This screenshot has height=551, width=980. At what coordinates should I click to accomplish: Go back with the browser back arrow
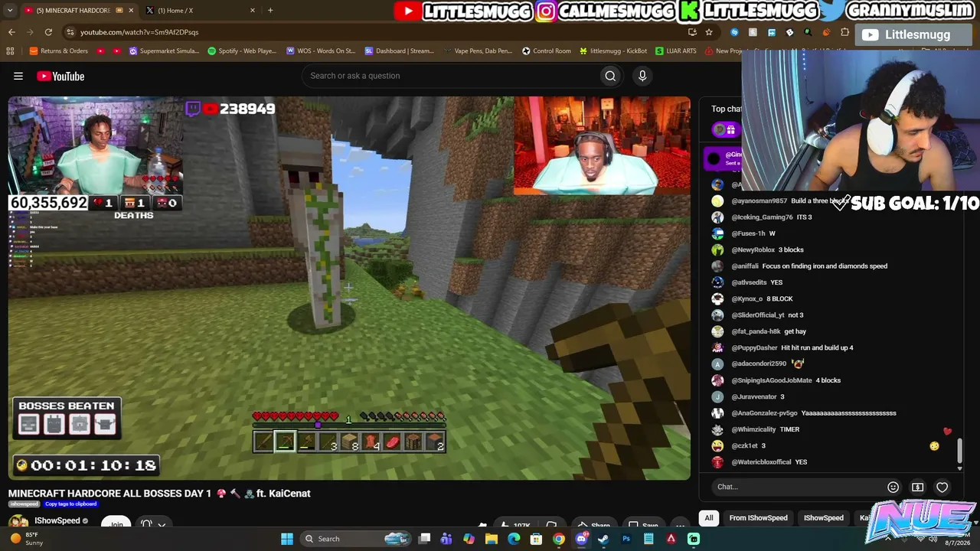point(11,32)
